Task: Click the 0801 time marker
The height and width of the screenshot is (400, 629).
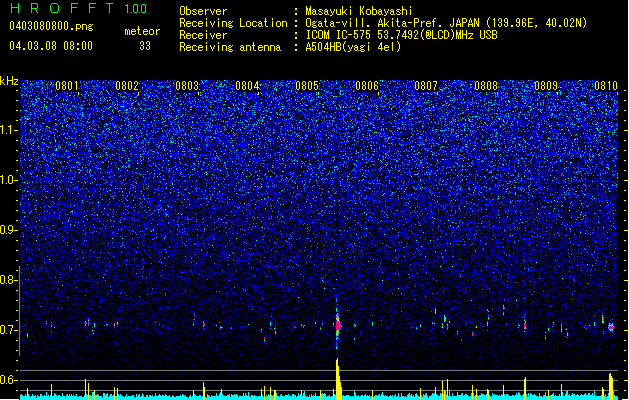Action: (x=67, y=86)
